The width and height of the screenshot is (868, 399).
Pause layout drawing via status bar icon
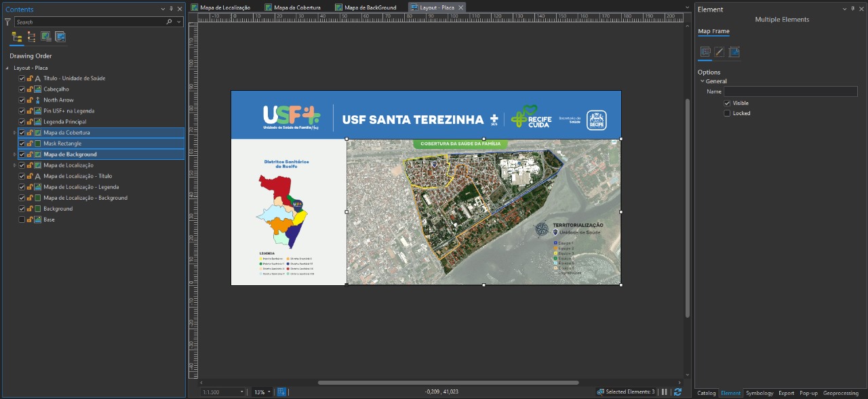click(x=663, y=392)
